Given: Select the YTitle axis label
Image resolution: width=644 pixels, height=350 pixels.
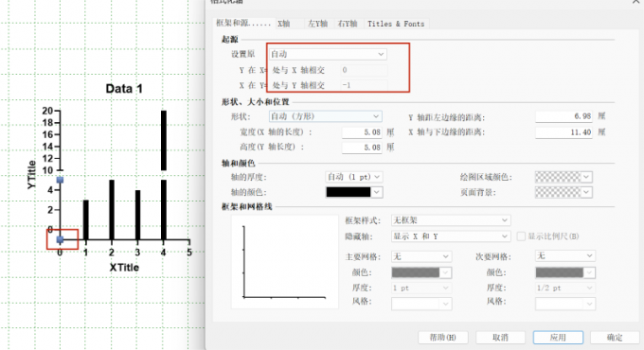Looking at the screenshot, I should click(x=31, y=175).
